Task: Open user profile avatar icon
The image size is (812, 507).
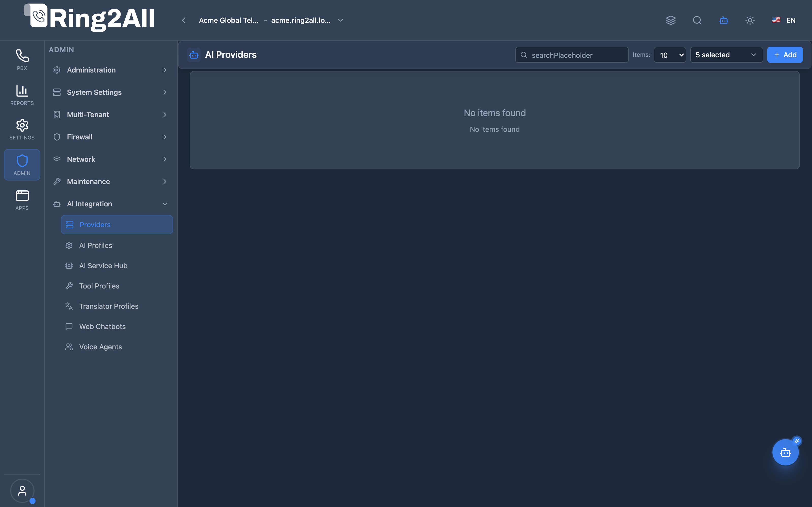Action: pyautogui.click(x=22, y=491)
